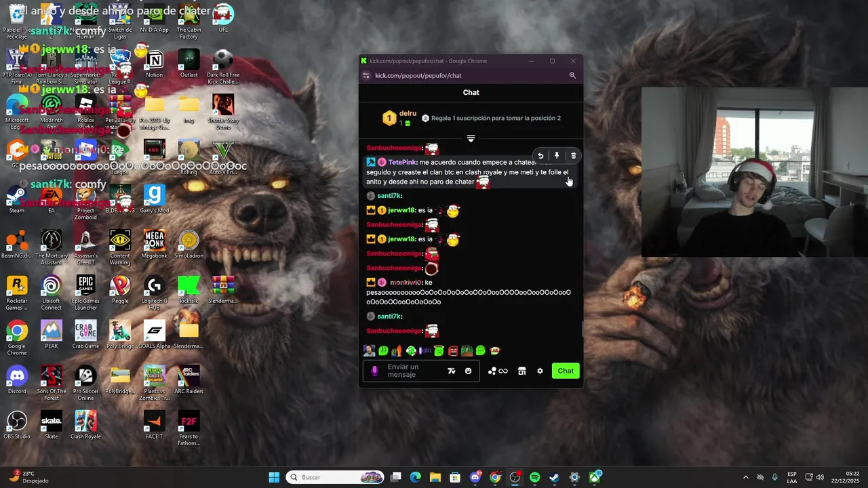The height and width of the screenshot is (488, 868).
Task: Open The Cabin Factory desktop icon
Action: [x=189, y=22]
